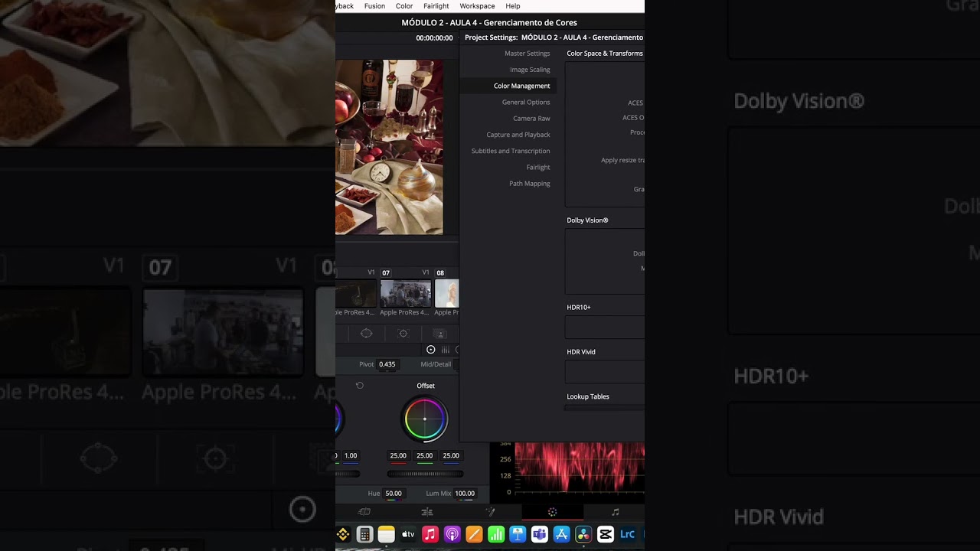980x551 pixels.
Task: Click Offset green value 25.00
Action: pyautogui.click(x=425, y=455)
